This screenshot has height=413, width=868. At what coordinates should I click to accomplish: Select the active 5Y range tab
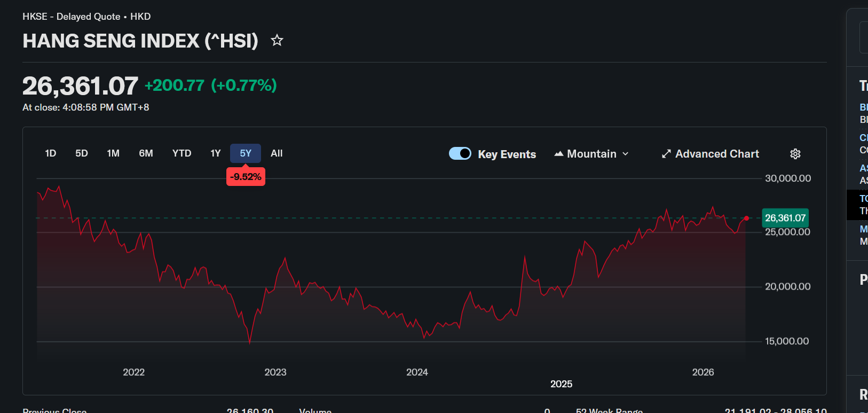click(246, 153)
